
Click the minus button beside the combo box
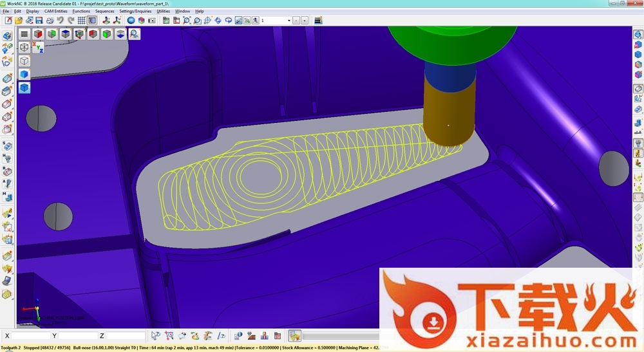pos(296,20)
